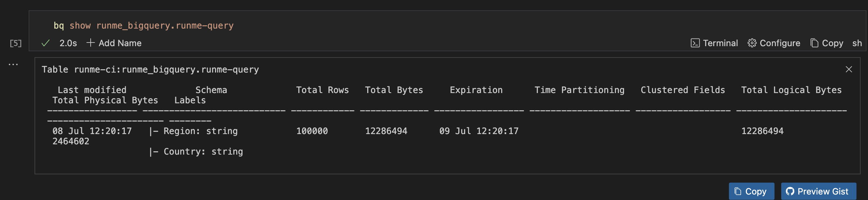Click into the bq show command cell
Viewport: 868px width, 200px height.
coord(143,26)
